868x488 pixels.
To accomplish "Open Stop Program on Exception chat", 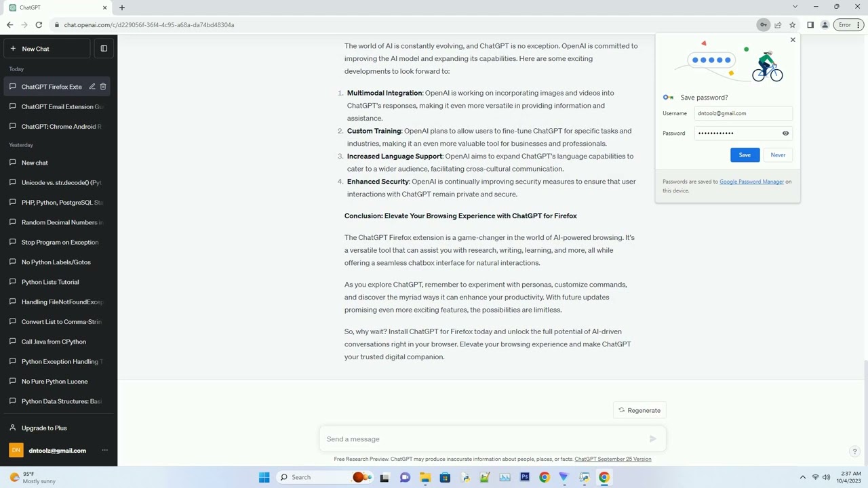I will pos(58,242).
